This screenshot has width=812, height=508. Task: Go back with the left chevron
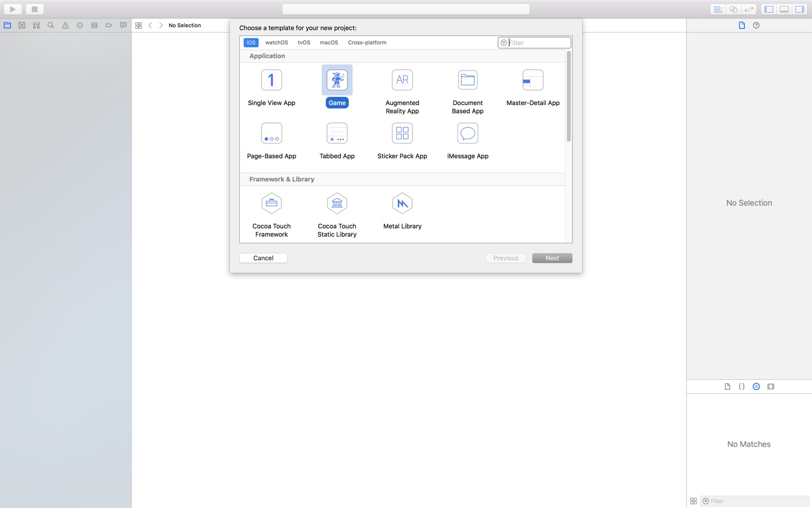[x=150, y=25]
